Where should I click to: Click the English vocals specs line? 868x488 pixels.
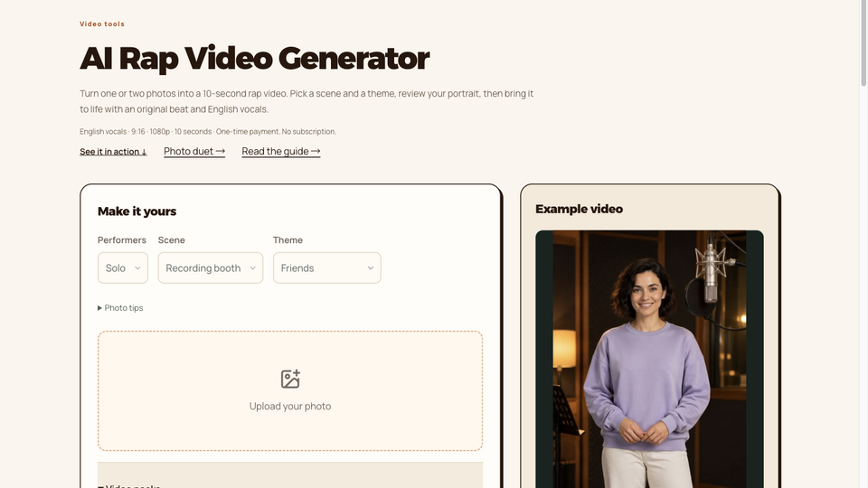(208, 132)
